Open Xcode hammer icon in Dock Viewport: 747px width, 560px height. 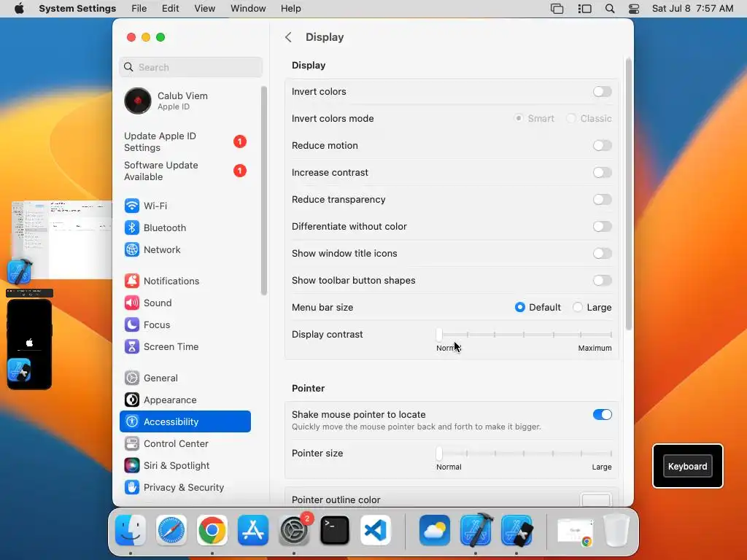[476, 530]
